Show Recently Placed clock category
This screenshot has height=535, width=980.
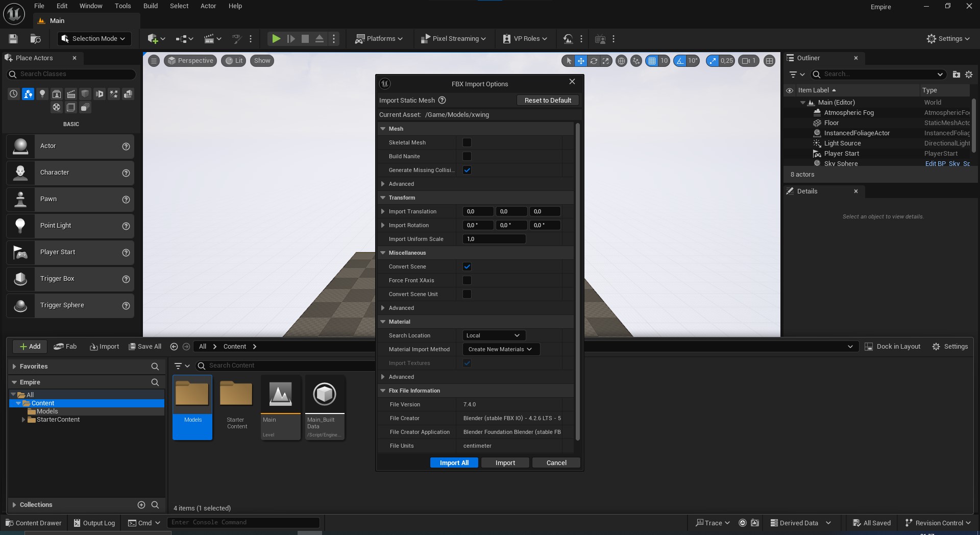(x=14, y=94)
